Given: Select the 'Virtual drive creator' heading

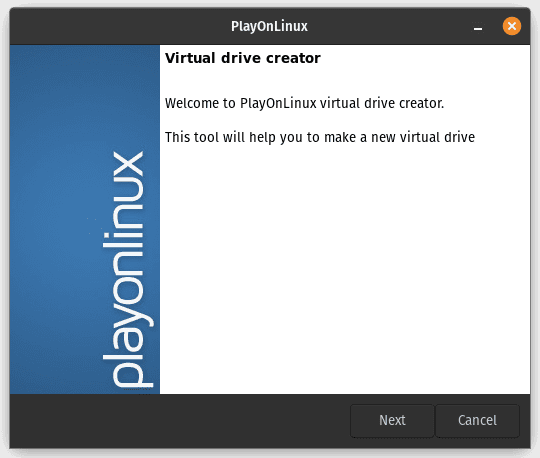Looking at the screenshot, I should click(243, 58).
